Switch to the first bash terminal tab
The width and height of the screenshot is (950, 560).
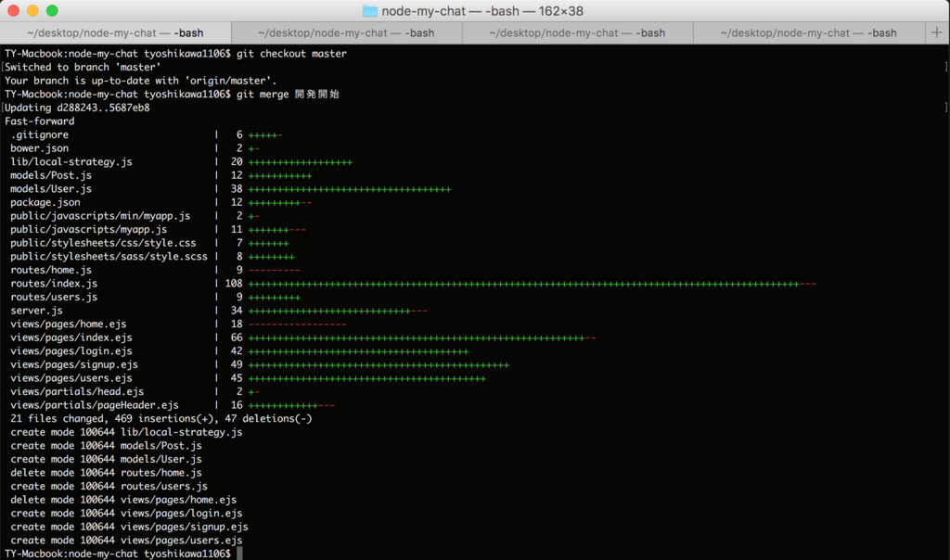click(115, 32)
